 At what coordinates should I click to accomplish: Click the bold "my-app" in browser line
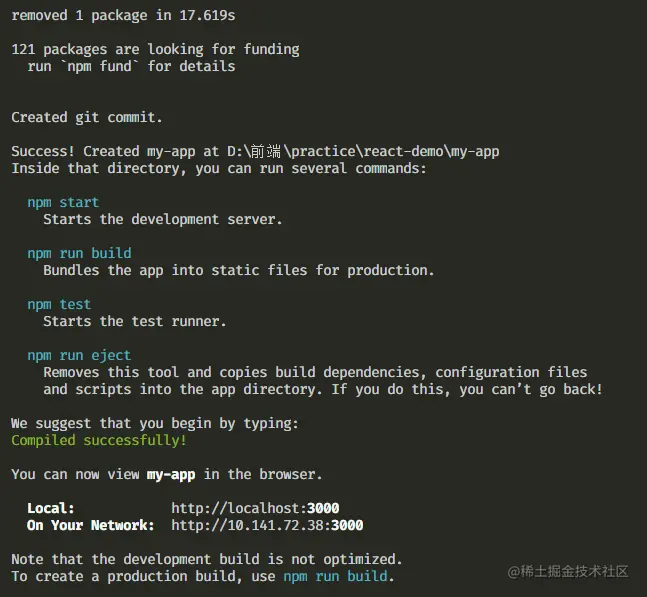click(x=170, y=474)
